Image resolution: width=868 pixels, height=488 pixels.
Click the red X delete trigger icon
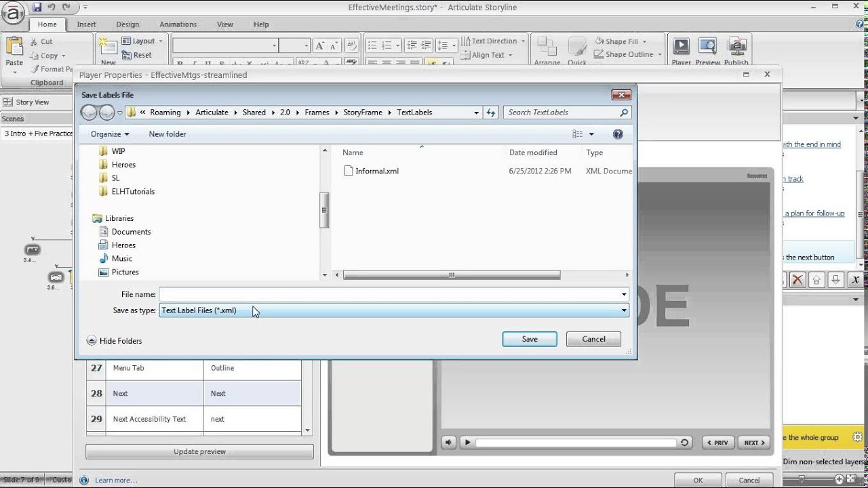click(797, 280)
